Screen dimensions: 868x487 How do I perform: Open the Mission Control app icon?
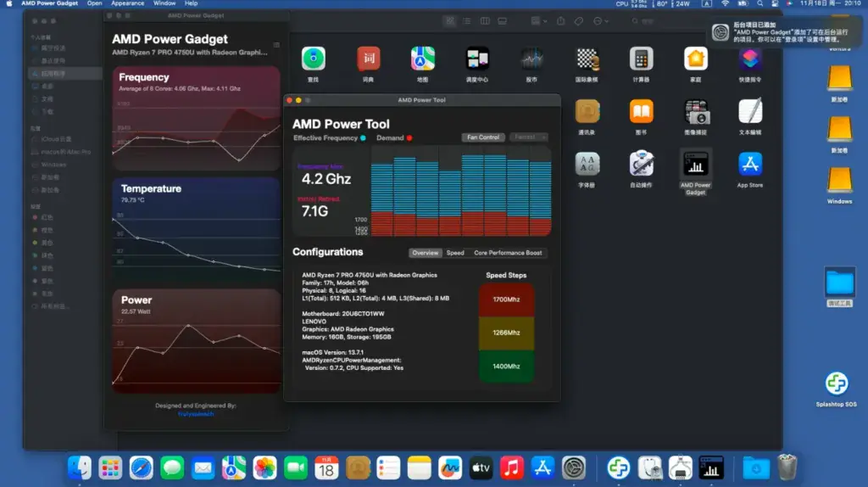tap(477, 59)
